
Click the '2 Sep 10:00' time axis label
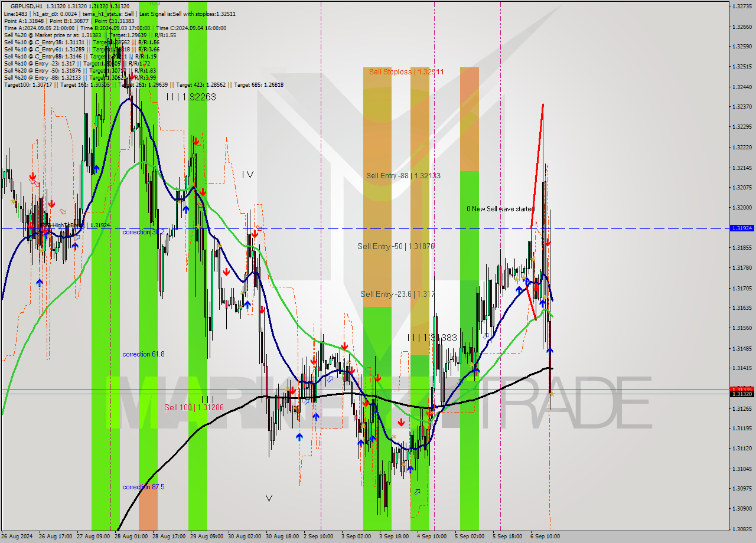pos(319,537)
